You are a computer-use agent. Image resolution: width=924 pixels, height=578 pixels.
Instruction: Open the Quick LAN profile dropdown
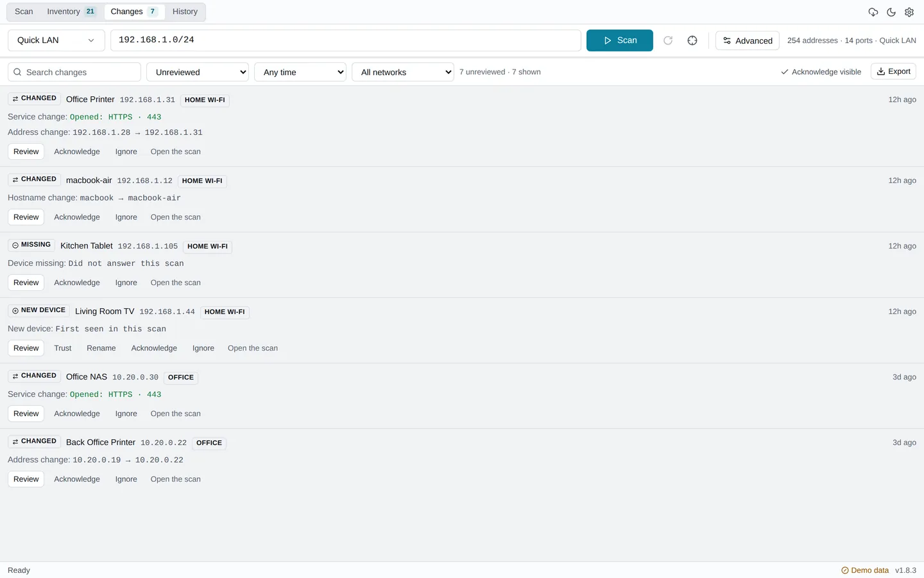click(x=56, y=40)
